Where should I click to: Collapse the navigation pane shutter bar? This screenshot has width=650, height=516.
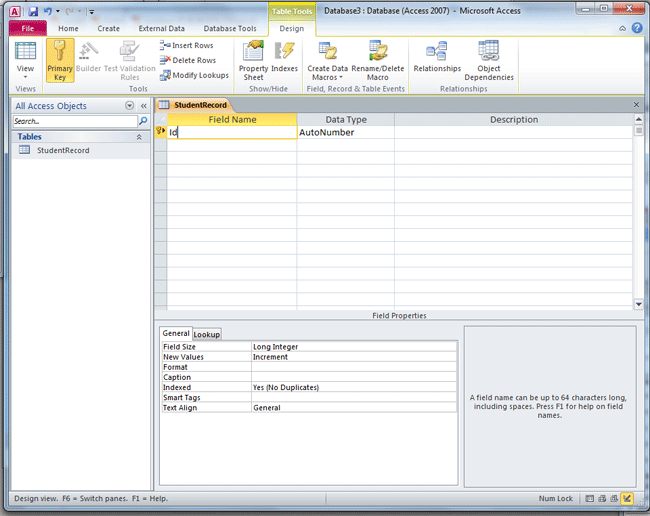(143, 106)
